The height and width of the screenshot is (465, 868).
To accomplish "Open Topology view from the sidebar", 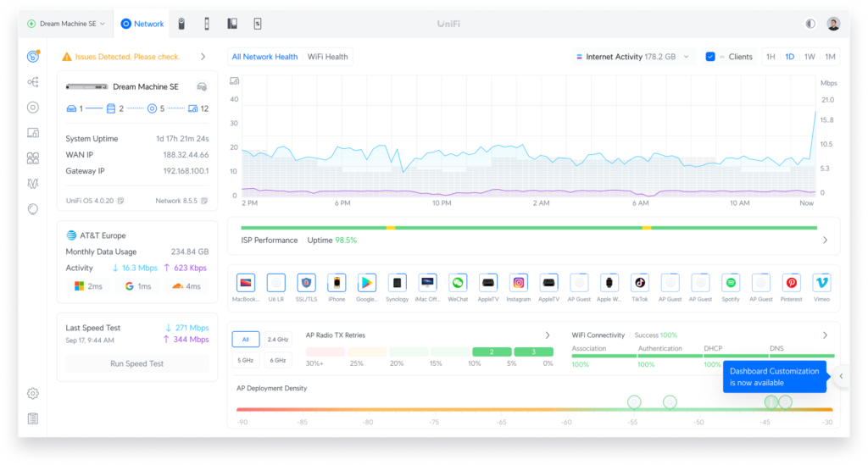I will pyautogui.click(x=33, y=82).
